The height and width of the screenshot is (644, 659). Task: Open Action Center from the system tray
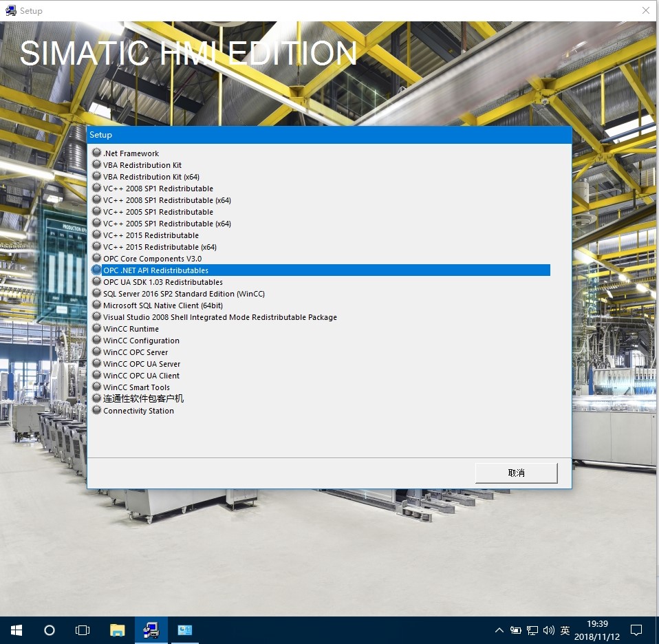tap(636, 630)
